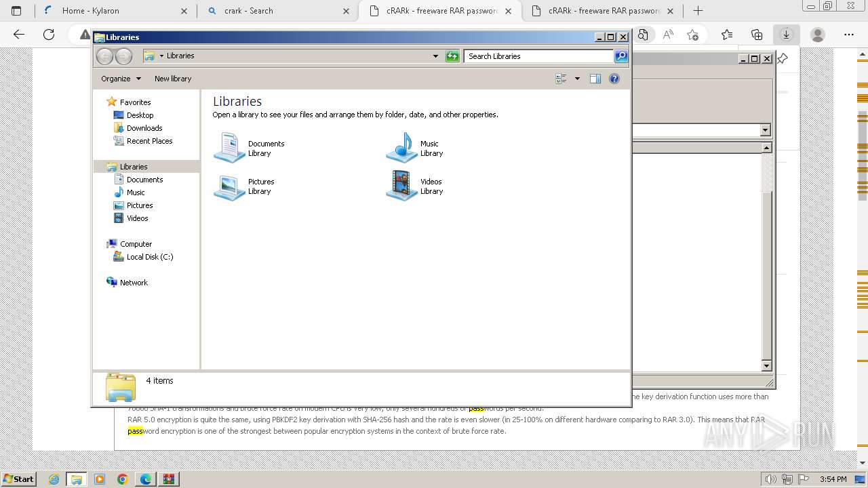Click the Forward navigation arrow in Libraries window
This screenshot has width=868, height=488.
click(123, 56)
